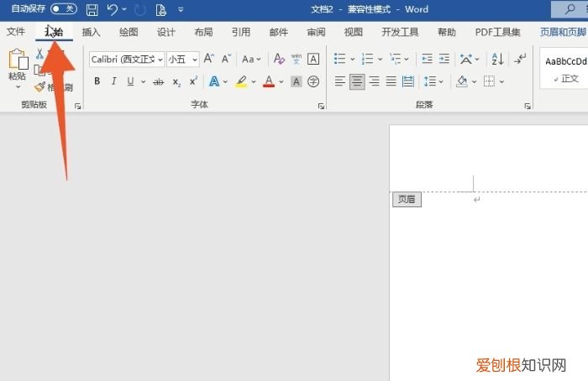Open the Change Case Aa dropdown
This screenshot has width=588, height=381.
[251, 60]
